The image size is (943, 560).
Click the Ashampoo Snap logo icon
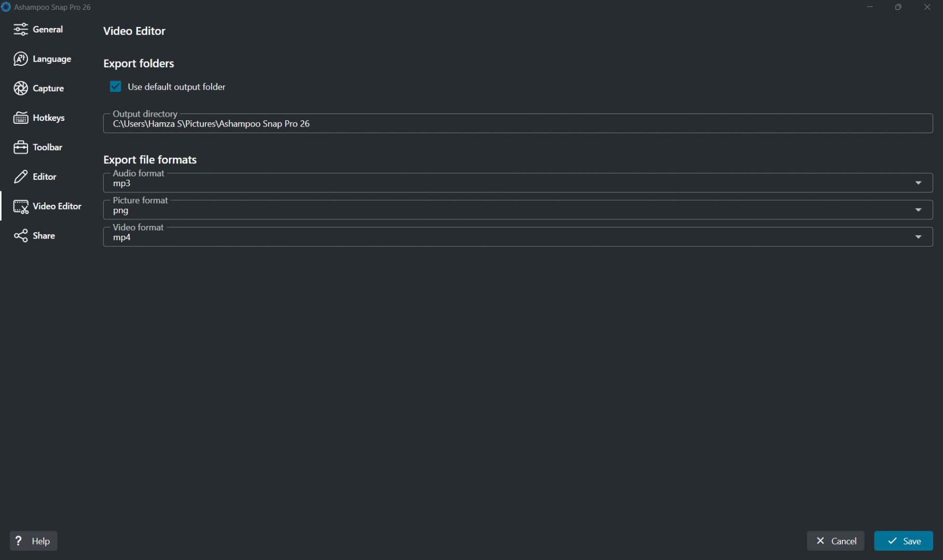(x=6, y=7)
